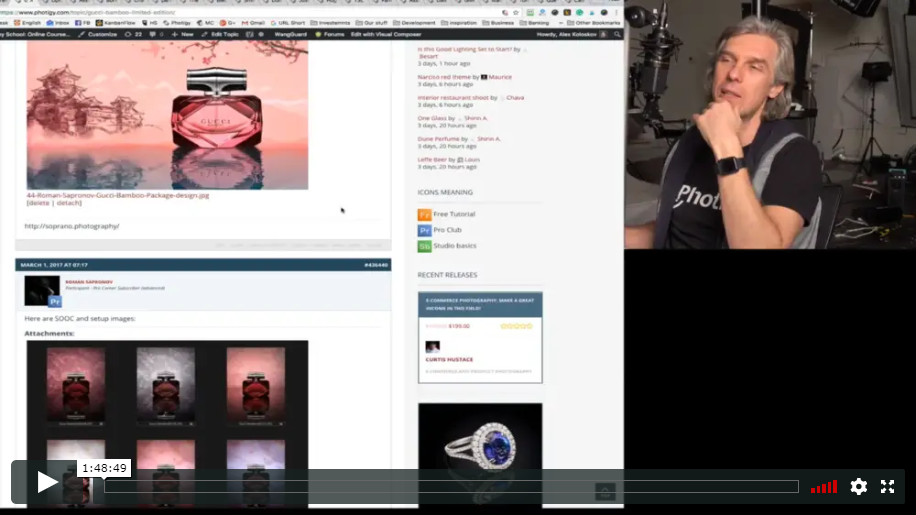The width and height of the screenshot is (916, 515).
Task: Adjust the red volume bars
Action: pyautogui.click(x=824, y=486)
